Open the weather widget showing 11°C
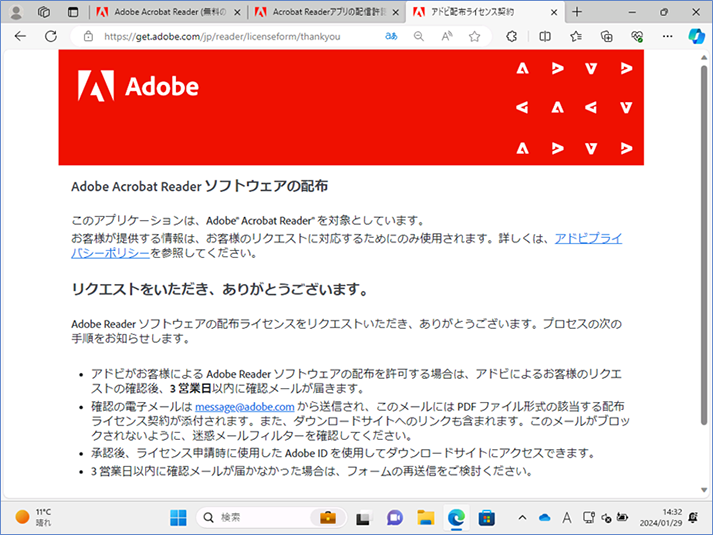 tap(34, 517)
